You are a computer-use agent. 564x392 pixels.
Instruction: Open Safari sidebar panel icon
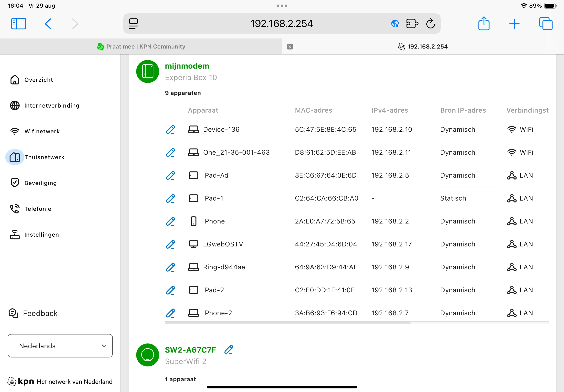pos(19,24)
